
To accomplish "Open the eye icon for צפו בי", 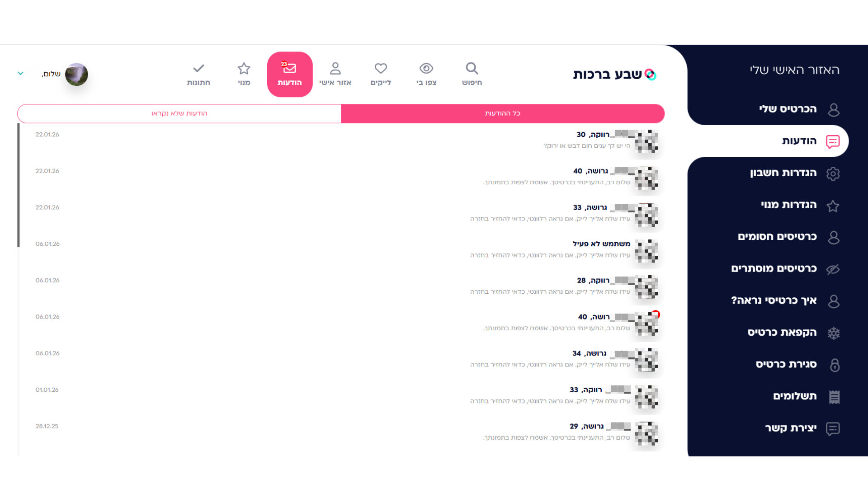I will click(x=426, y=68).
